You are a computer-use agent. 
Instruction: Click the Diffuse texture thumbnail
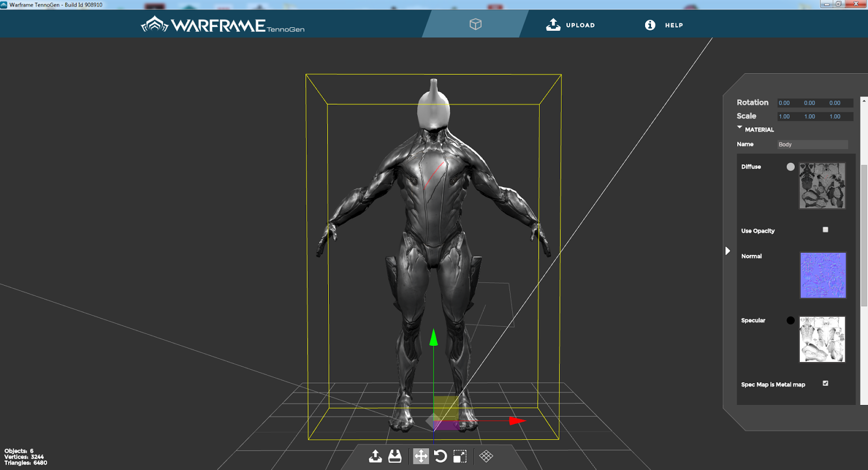coord(822,185)
